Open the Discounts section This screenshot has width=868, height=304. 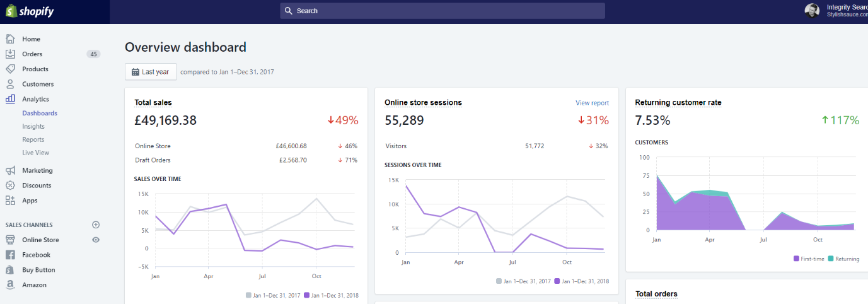(x=37, y=185)
